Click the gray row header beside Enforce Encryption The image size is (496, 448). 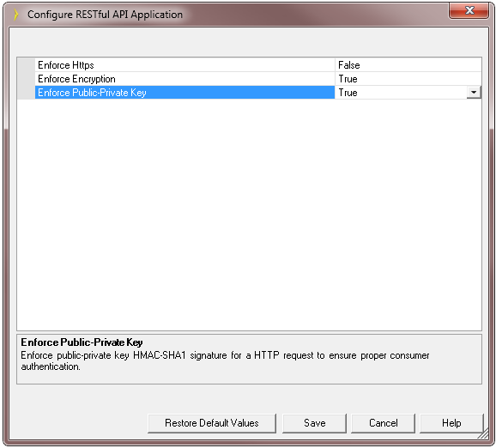point(27,79)
